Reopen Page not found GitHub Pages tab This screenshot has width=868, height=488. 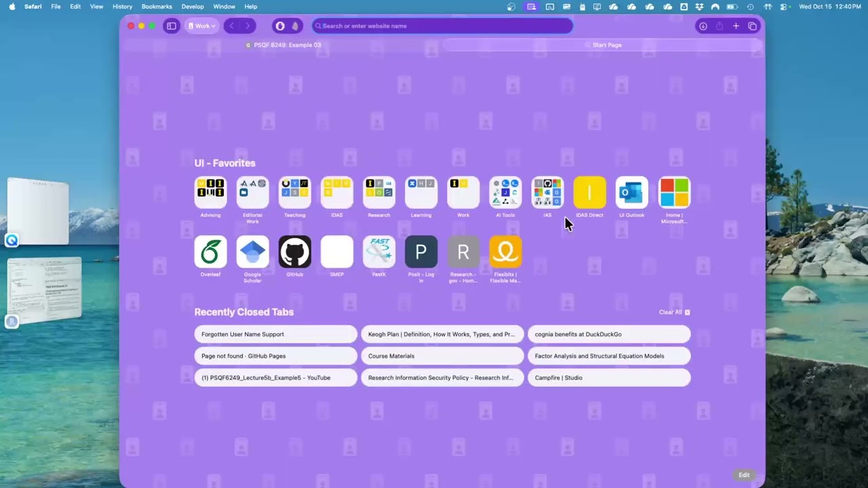coord(275,356)
